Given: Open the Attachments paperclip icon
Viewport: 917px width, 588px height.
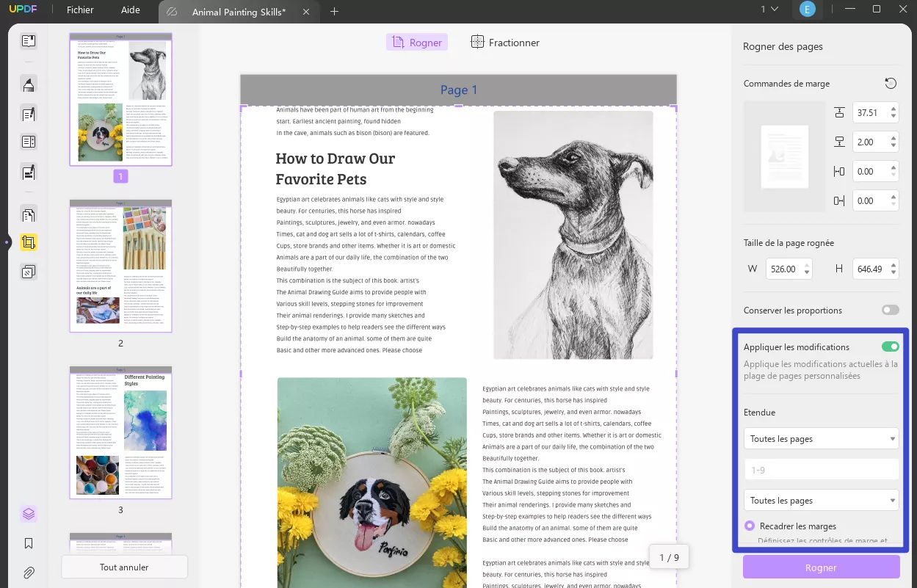Looking at the screenshot, I should coord(29,573).
